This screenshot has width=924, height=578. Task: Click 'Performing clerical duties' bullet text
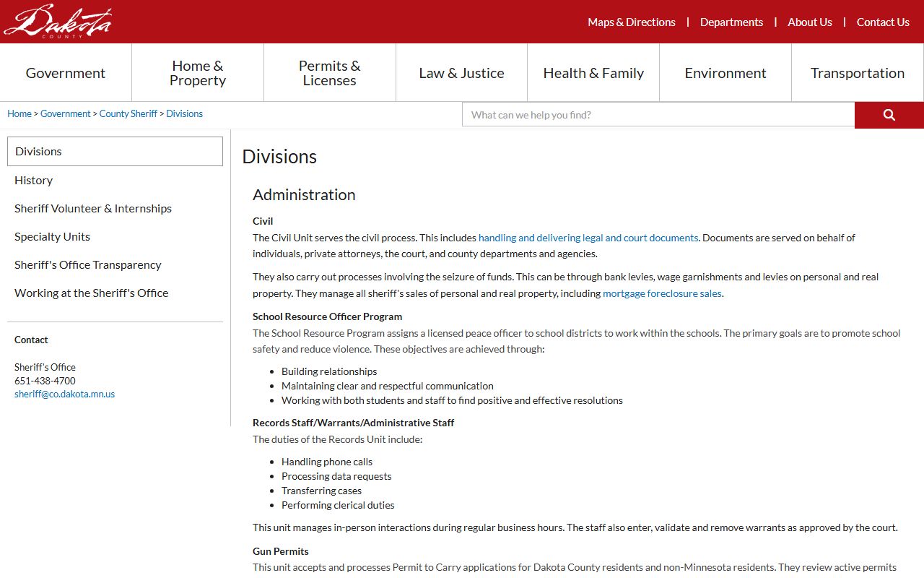pyautogui.click(x=338, y=505)
